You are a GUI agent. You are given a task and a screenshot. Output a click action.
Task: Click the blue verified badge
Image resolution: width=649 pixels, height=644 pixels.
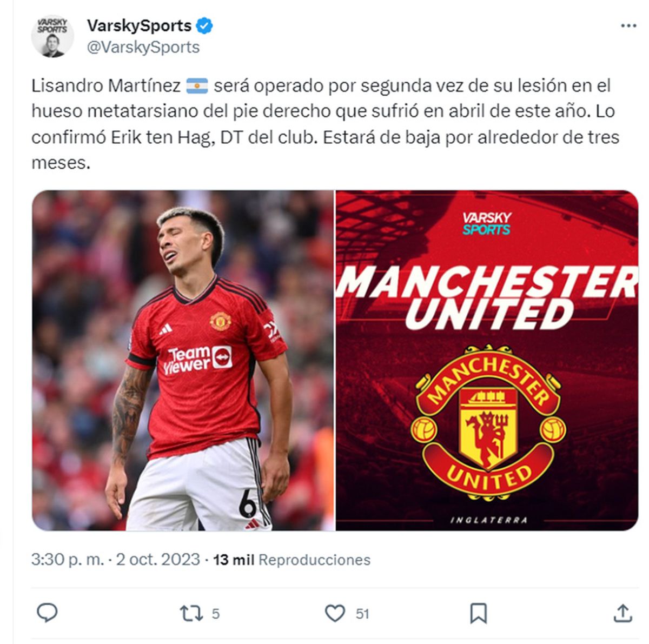[204, 25]
